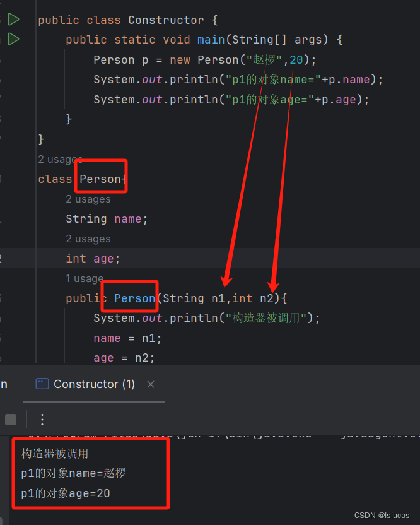Run the main method from gutter arrow

click(x=13, y=39)
